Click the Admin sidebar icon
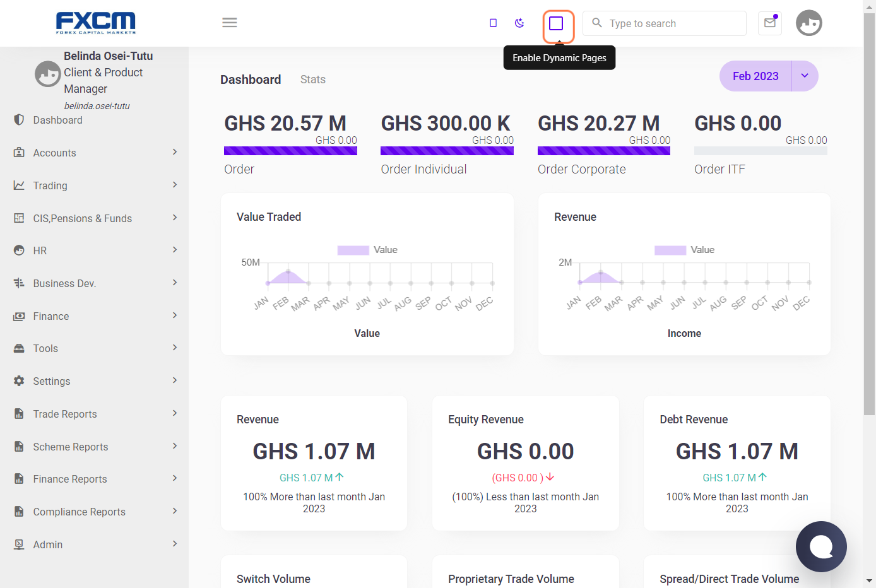The height and width of the screenshot is (588, 876). [x=19, y=544]
